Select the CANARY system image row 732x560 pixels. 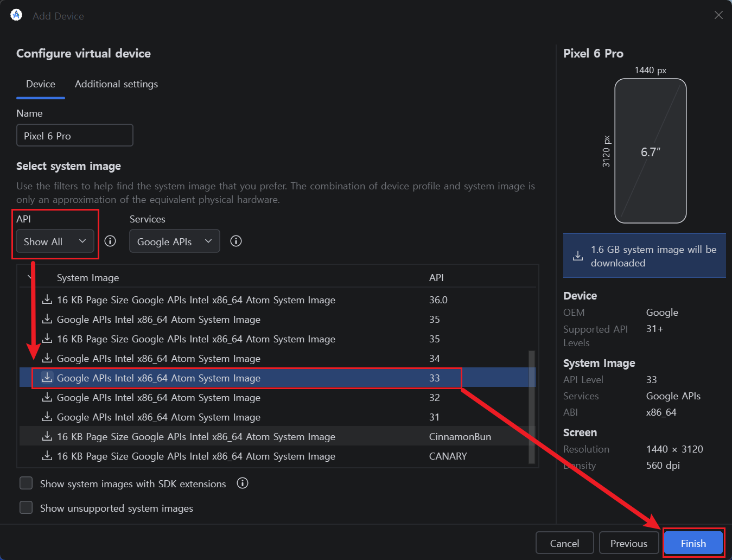point(278,456)
